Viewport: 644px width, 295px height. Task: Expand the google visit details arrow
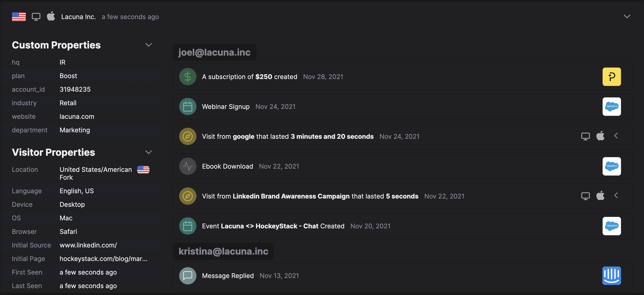tap(616, 136)
